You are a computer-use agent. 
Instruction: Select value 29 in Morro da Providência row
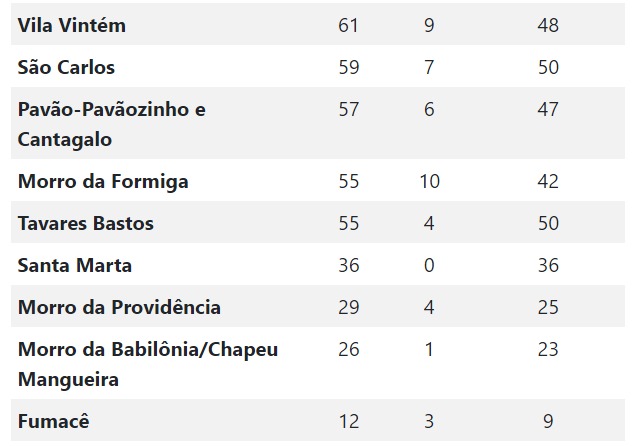349,307
